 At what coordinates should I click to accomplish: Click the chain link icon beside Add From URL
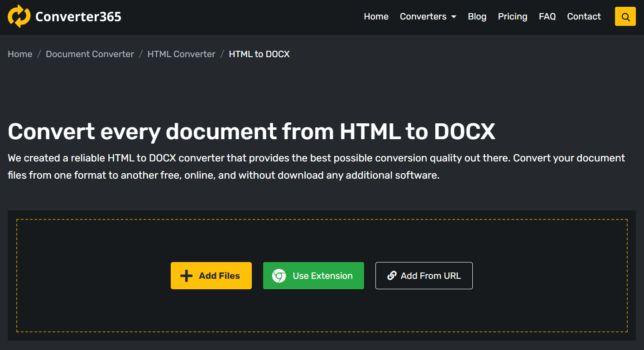pyautogui.click(x=392, y=276)
